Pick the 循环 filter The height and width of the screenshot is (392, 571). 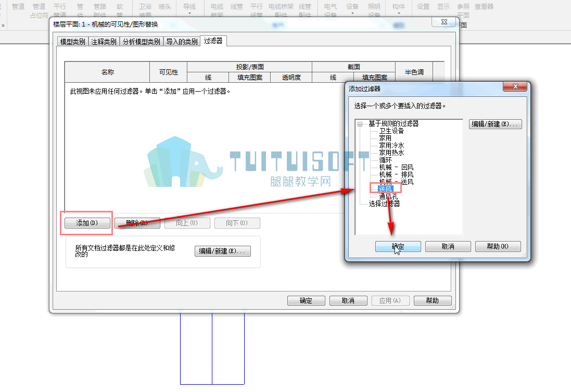tap(385, 160)
